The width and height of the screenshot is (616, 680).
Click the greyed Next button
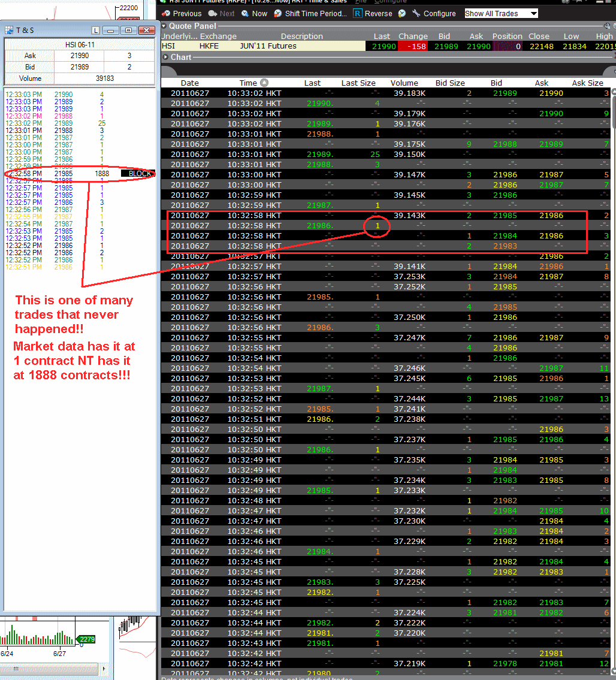221,13
